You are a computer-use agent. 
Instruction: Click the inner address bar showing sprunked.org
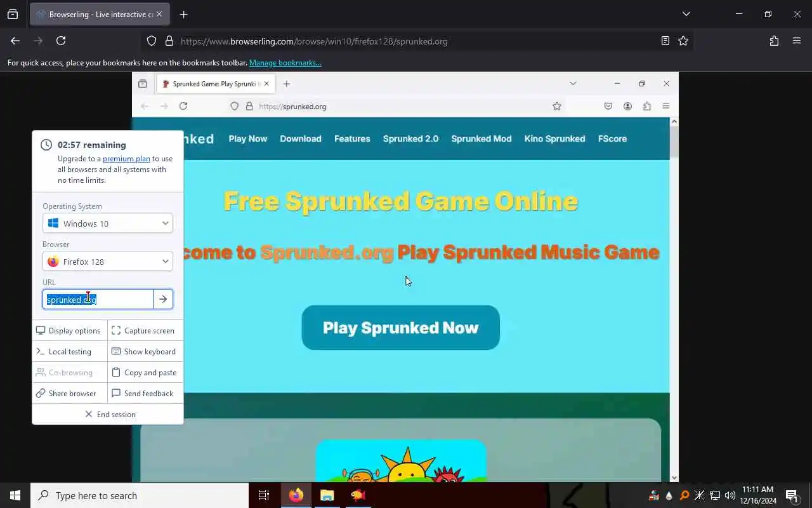click(396, 106)
